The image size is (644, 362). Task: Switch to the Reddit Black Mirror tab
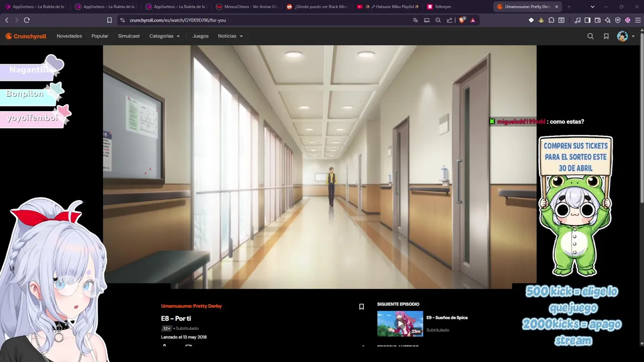click(317, 7)
